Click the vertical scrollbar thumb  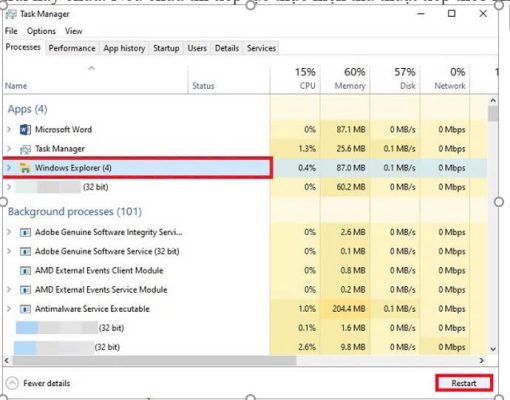click(493, 113)
